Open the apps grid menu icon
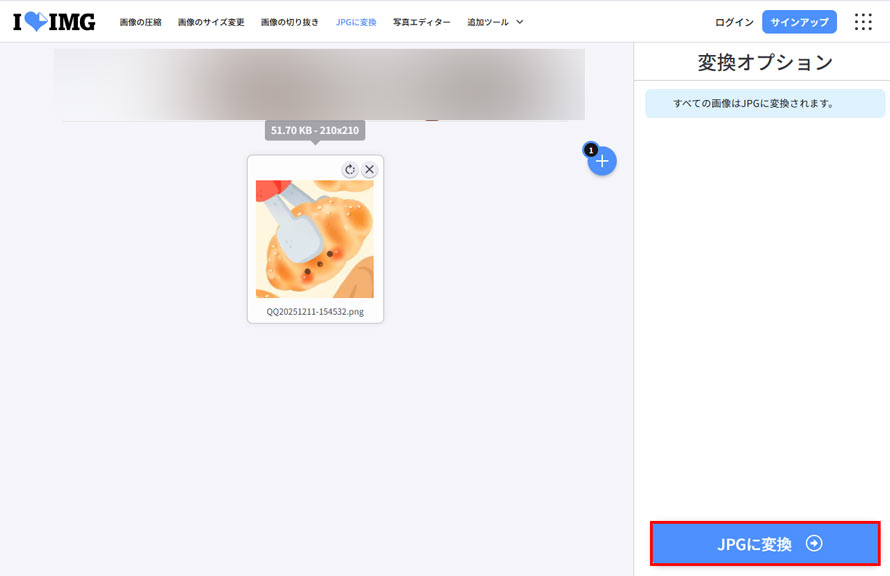 tap(863, 22)
